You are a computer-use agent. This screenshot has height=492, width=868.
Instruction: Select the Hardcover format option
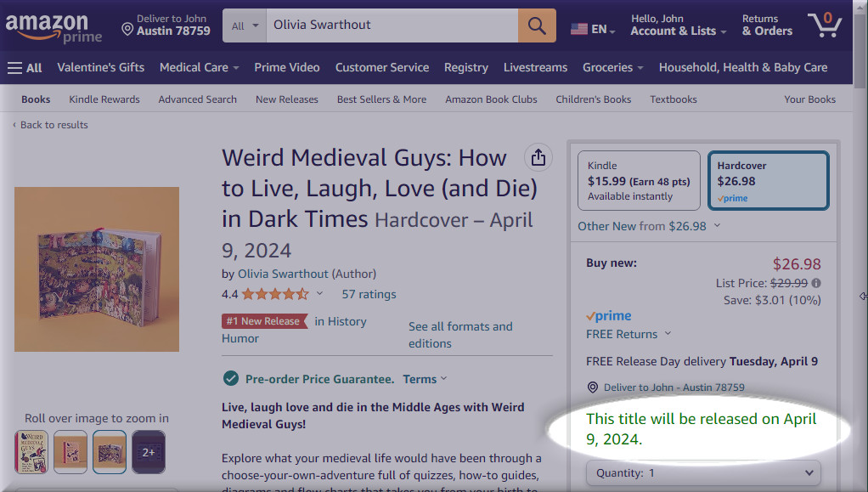point(768,180)
